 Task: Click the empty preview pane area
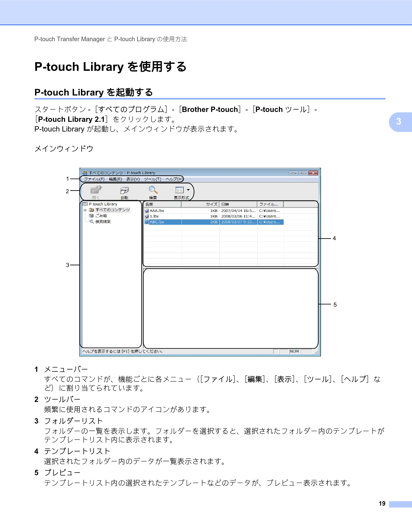click(231, 308)
